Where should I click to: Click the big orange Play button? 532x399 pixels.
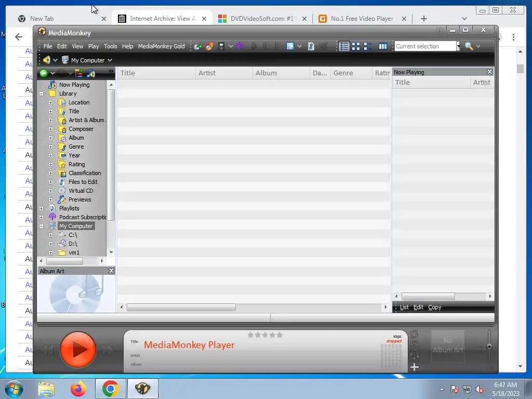tap(78, 350)
